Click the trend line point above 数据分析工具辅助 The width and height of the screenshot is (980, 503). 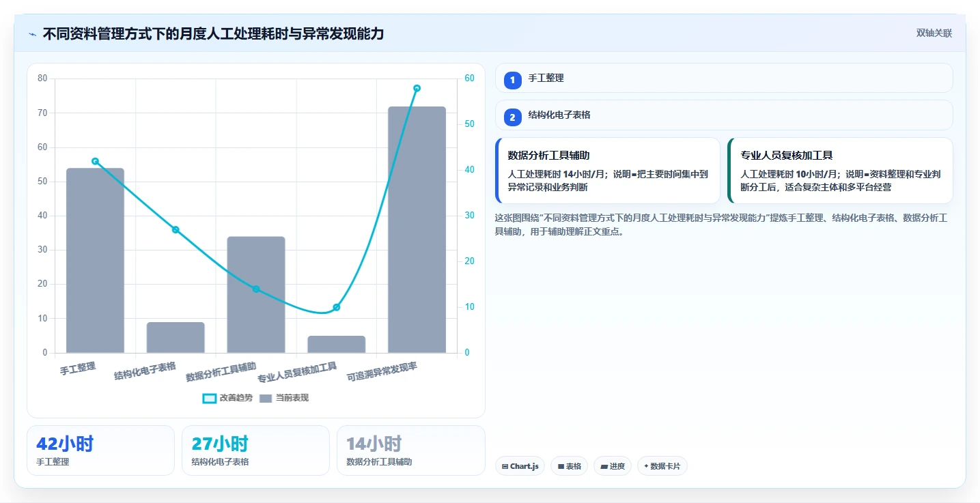(256, 289)
